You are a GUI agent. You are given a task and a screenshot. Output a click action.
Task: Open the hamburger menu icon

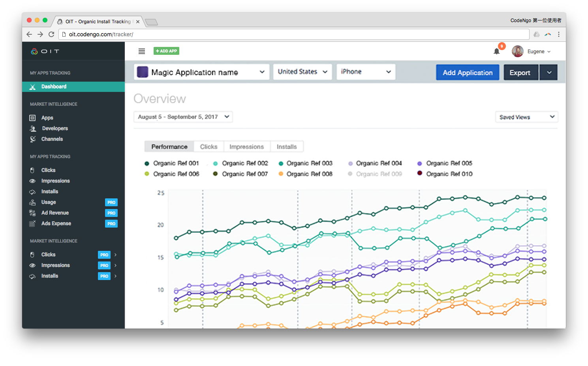(142, 51)
